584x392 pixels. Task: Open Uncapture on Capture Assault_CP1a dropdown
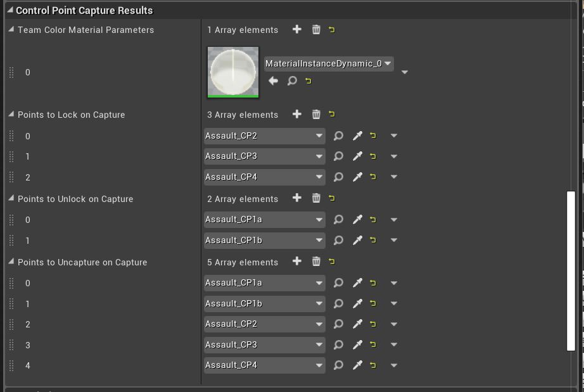264,283
